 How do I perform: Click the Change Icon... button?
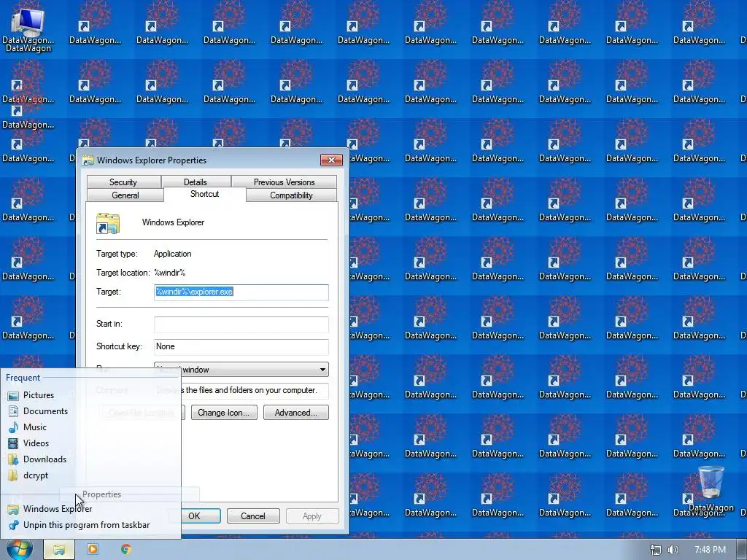(224, 413)
